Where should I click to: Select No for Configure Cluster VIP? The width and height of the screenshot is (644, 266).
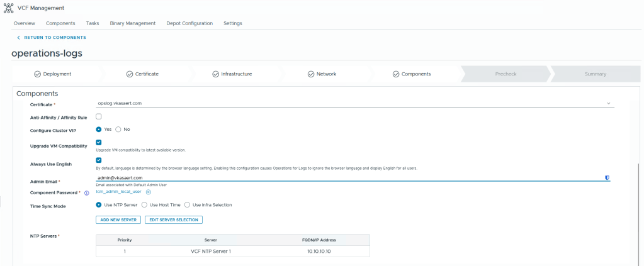pyautogui.click(x=118, y=129)
